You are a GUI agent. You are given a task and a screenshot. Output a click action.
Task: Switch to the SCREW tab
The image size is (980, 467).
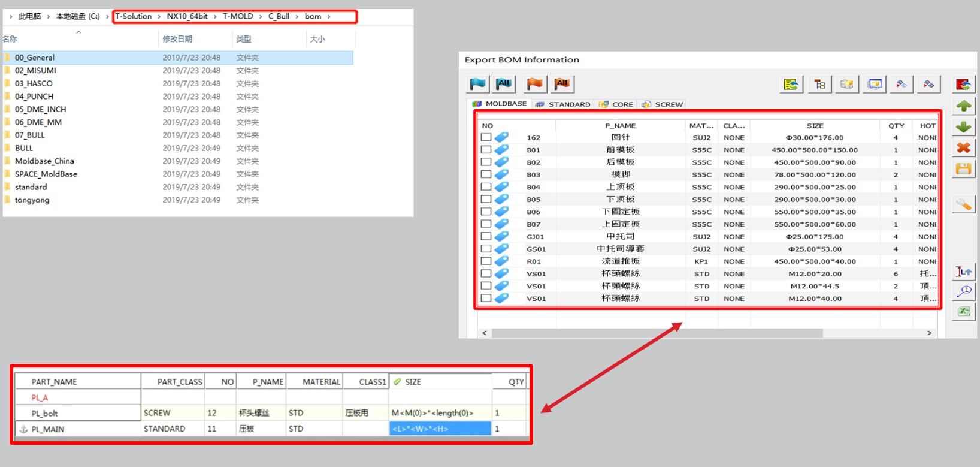pos(663,104)
